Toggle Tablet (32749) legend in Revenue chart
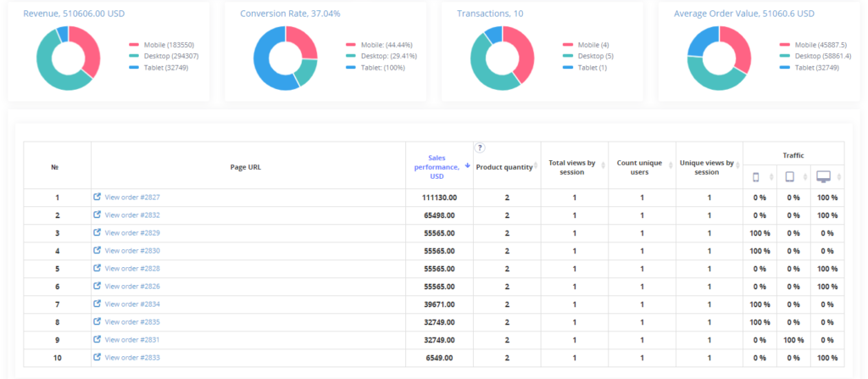Viewport: 868px width, 379px height. pyautogui.click(x=159, y=68)
